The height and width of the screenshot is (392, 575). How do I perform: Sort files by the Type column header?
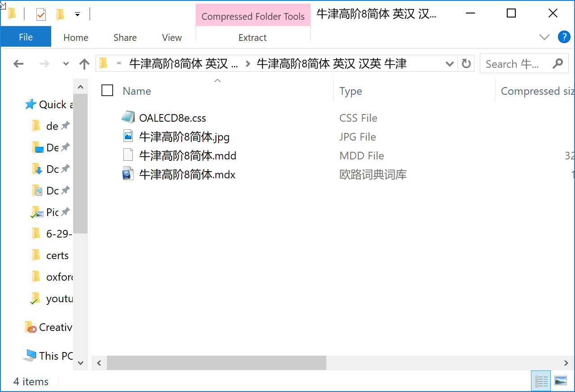click(x=351, y=91)
